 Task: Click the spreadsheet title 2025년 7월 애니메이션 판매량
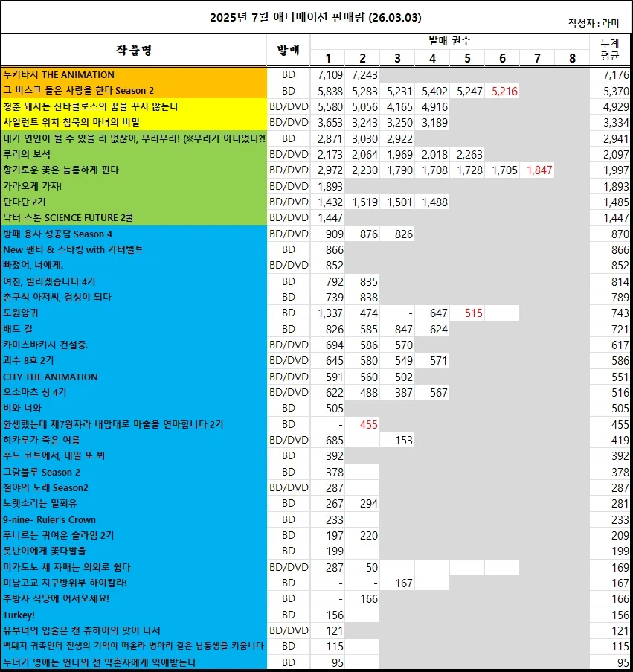316,16
